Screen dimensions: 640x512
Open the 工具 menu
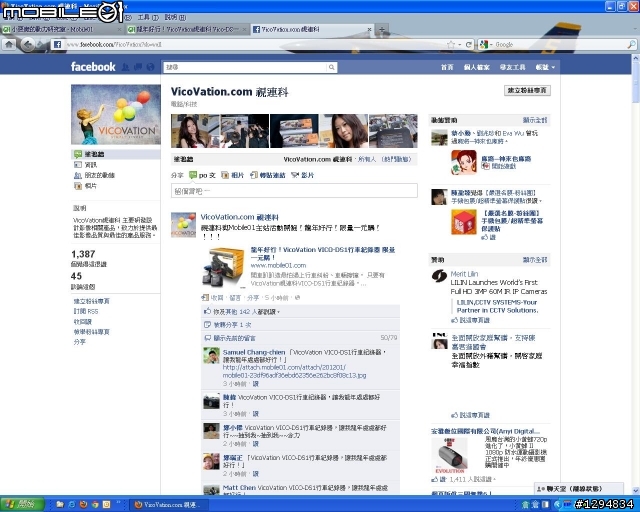148,17
